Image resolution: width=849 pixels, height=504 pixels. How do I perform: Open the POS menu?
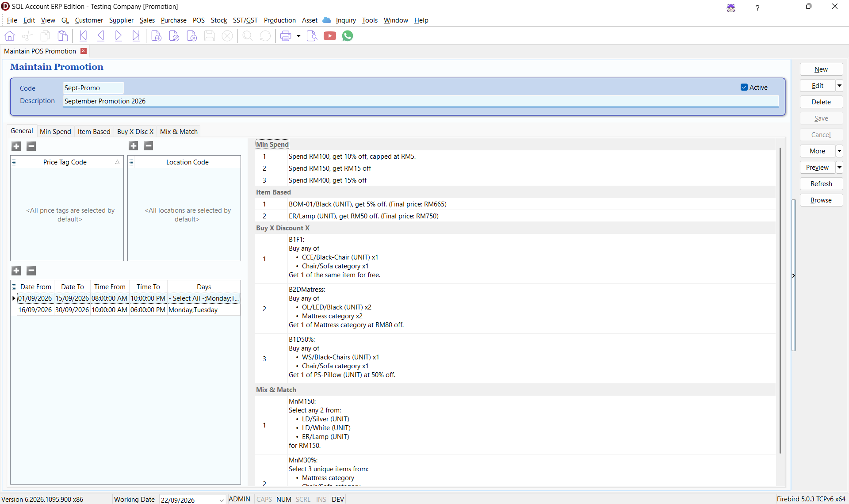(199, 20)
